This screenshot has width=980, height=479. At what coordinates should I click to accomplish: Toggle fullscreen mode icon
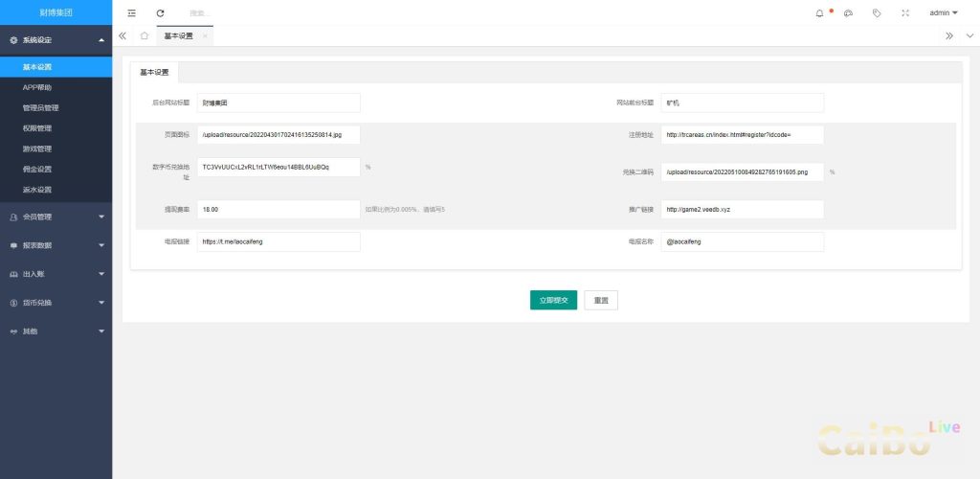[x=905, y=13]
